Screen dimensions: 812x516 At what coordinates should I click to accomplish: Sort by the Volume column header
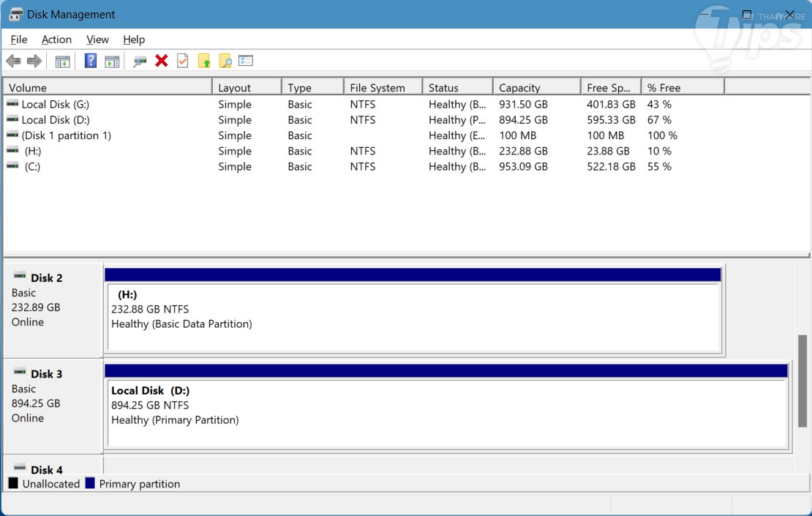[x=108, y=87]
